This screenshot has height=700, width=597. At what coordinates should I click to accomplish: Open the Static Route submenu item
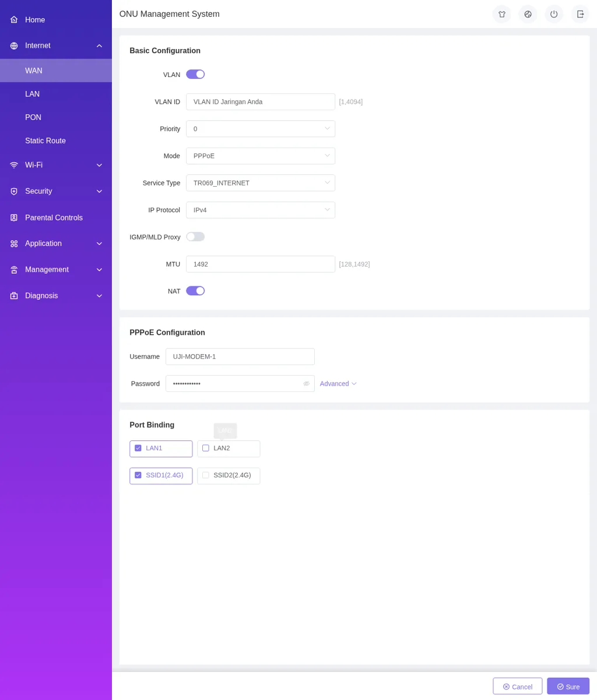(56, 141)
